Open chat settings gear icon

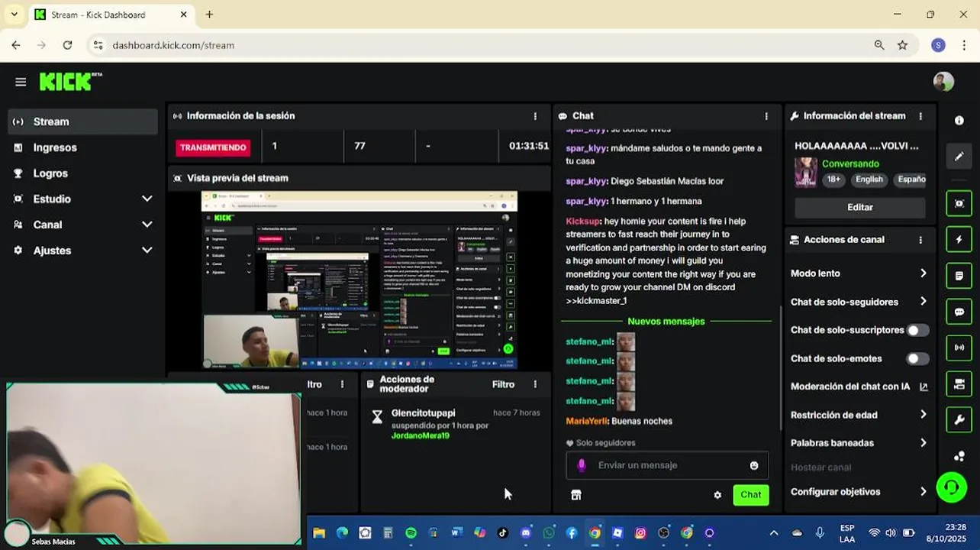pos(717,495)
